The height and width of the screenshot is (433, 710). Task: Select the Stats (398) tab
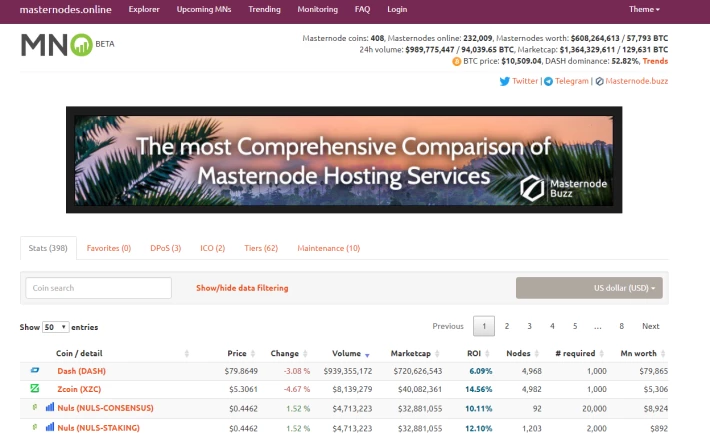tap(48, 248)
